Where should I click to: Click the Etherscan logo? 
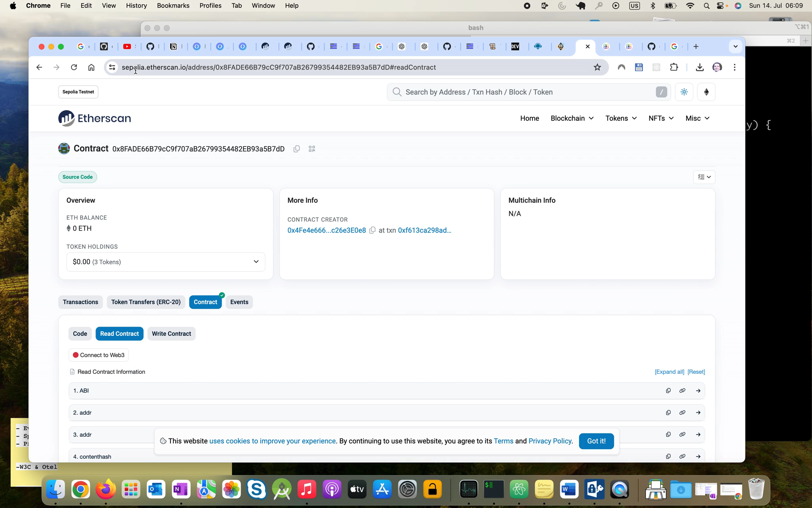pyautogui.click(x=94, y=118)
